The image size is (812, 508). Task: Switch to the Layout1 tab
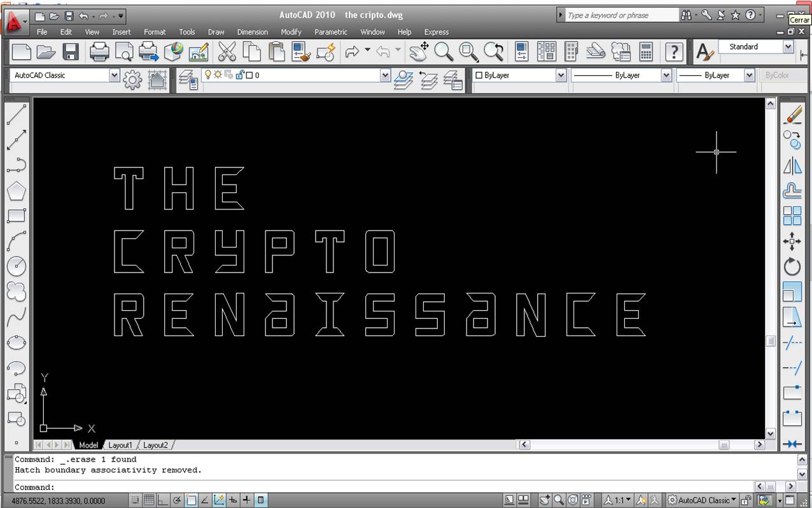pyautogui.click(x=120, y=445)
